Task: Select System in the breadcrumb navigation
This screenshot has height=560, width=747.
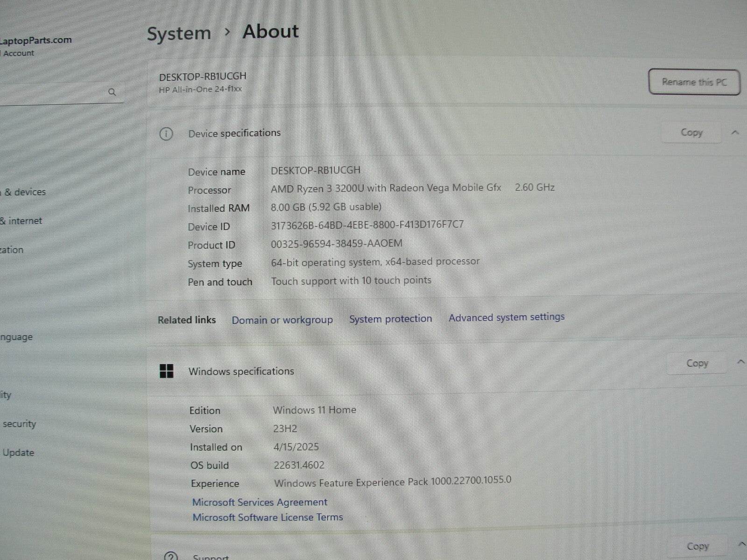Action: (x=179, y=33)
